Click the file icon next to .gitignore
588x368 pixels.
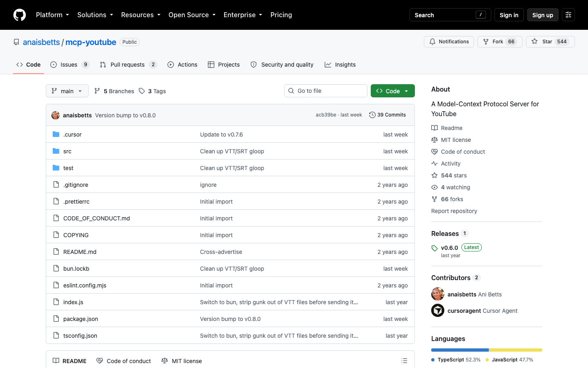tap(56, 185)
